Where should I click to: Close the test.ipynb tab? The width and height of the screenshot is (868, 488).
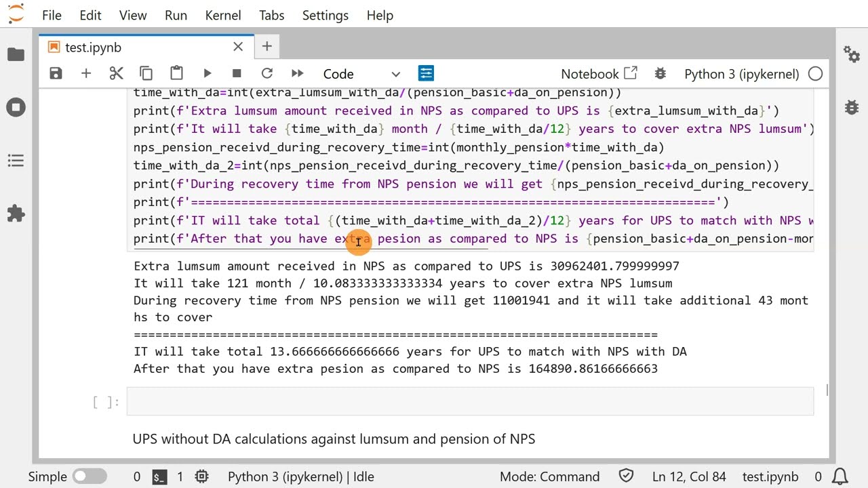(x=238, y=47)
